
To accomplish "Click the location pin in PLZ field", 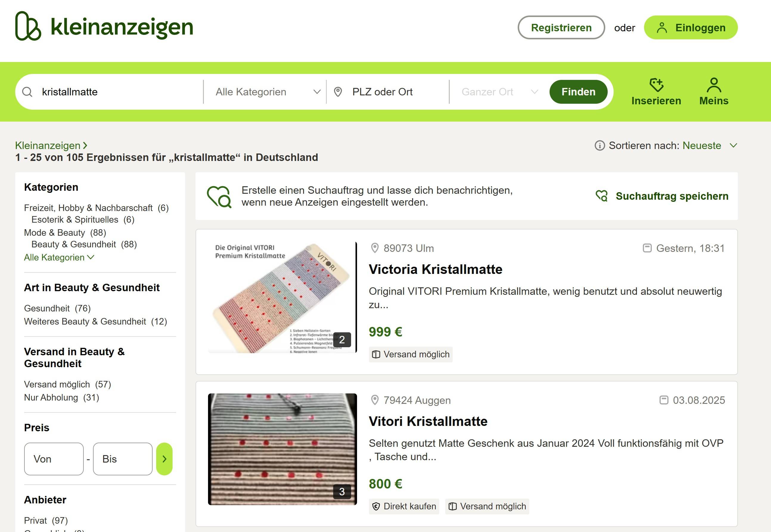I will [x=338, y=92].
